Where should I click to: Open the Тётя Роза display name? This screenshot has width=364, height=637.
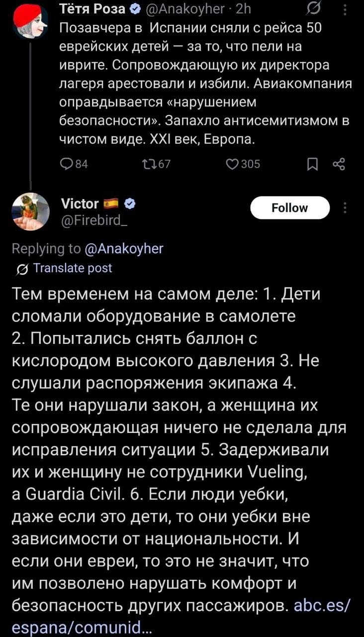(93, 9)
